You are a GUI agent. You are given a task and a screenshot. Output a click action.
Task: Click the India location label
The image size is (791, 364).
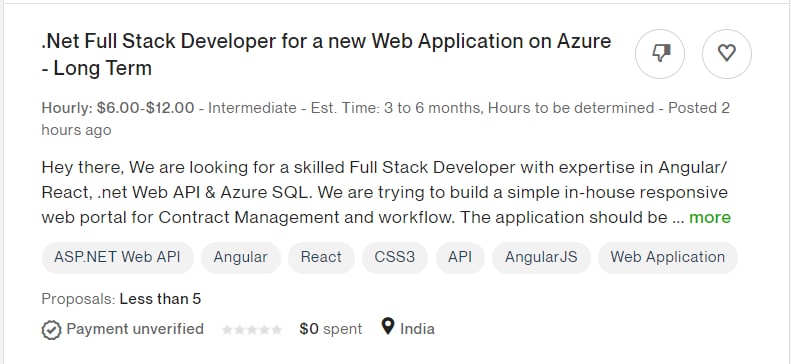pos(417,329)
